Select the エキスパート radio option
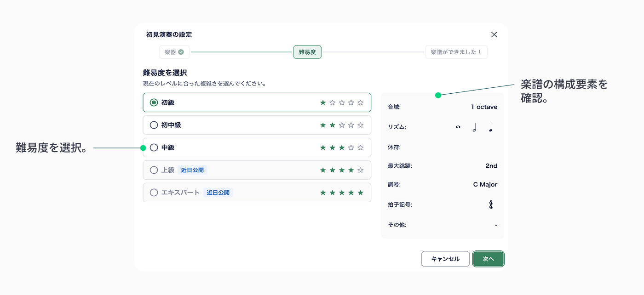Image resolution: width=644 pixels, height=295 pixels. tap(154, 193)
